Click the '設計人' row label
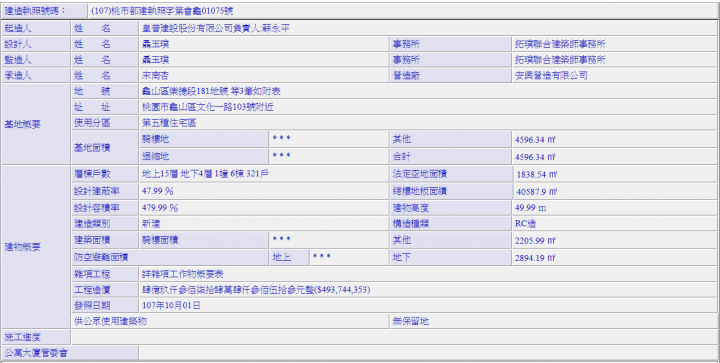This screenshot has width=720, height=363. click(18, 44)
